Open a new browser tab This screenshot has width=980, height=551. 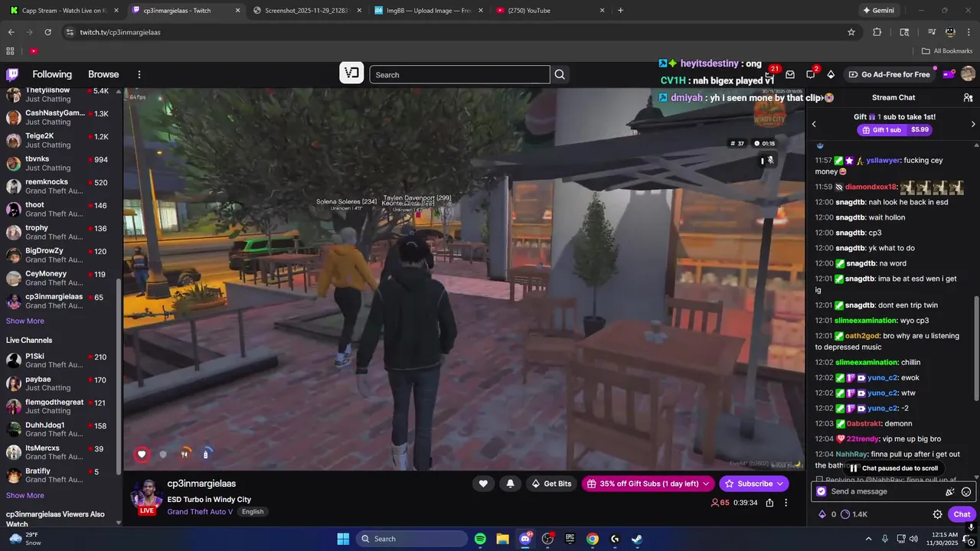pyautogui.click(x=620, y=11)
